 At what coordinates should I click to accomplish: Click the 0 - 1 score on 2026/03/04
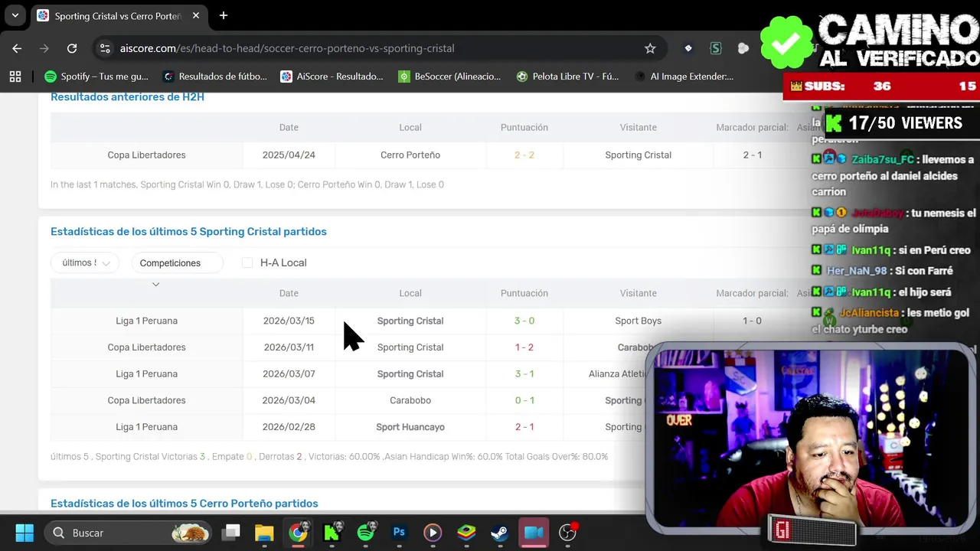click(524, 400)
